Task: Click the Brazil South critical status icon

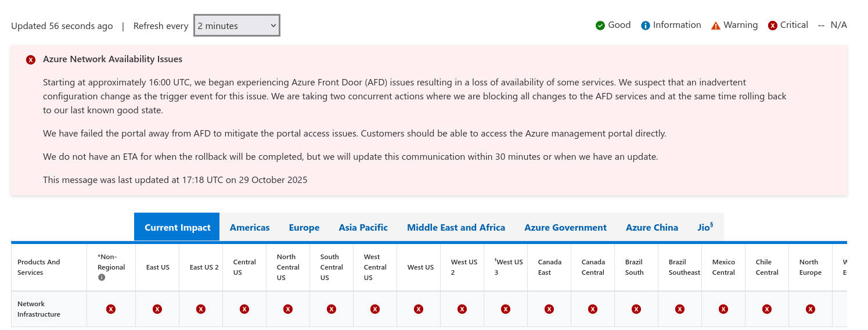Action: pos(636,309)
